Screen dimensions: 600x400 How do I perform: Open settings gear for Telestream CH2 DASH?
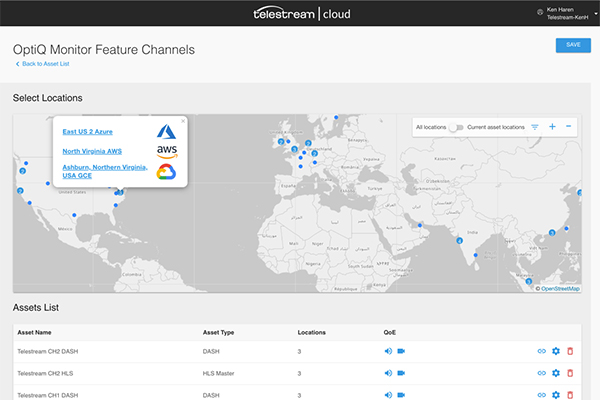coord(556,351)
